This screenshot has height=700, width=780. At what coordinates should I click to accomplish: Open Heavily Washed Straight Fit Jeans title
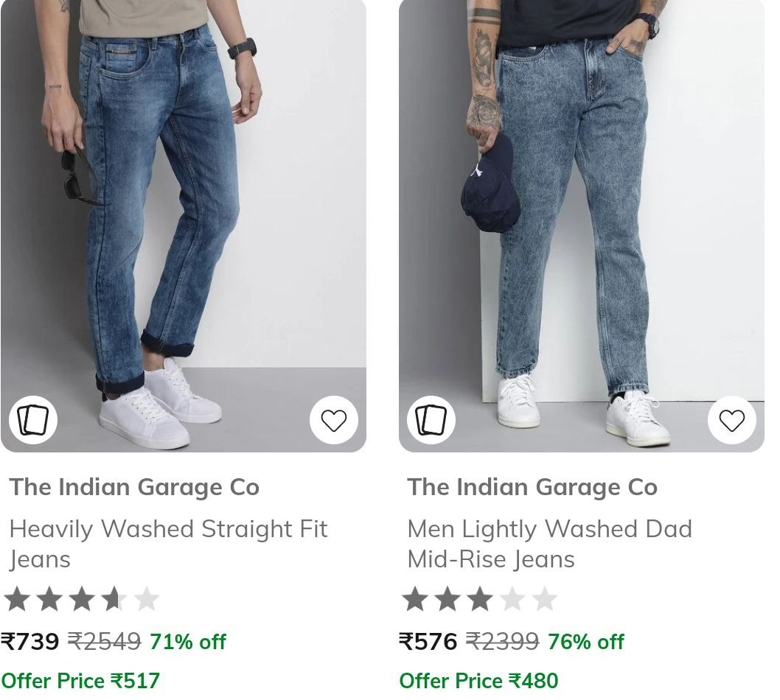pyautogui.click(x=168, y=544)
